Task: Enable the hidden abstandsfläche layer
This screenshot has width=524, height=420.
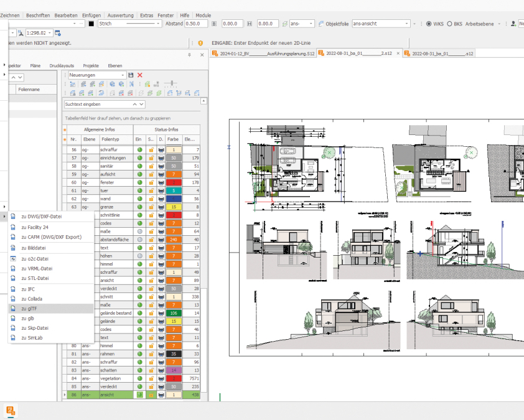Action: (x=140, y=239)
